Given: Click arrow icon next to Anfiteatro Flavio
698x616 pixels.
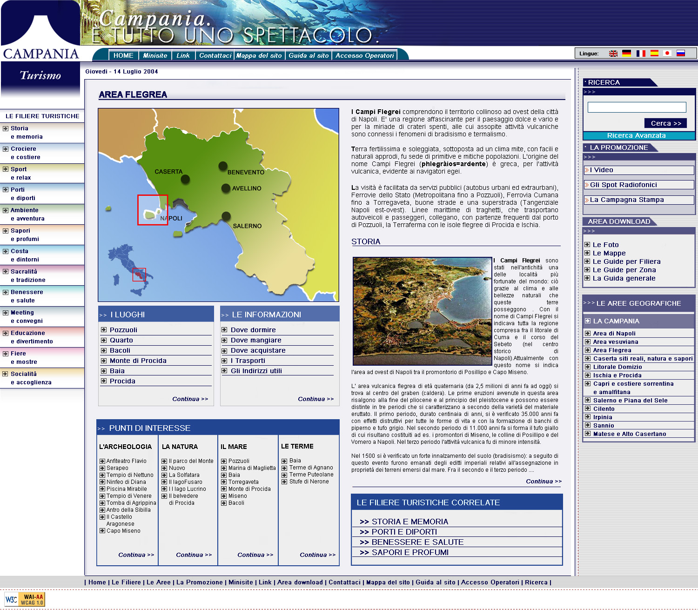Looking at the screenshot, I should [x=102, y=461].
